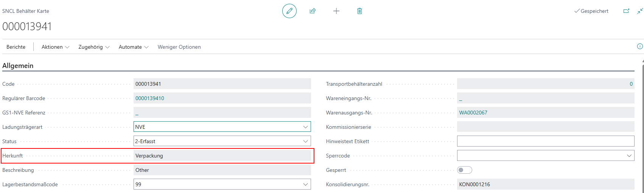Open page in new window icon

tap(626, 11)
